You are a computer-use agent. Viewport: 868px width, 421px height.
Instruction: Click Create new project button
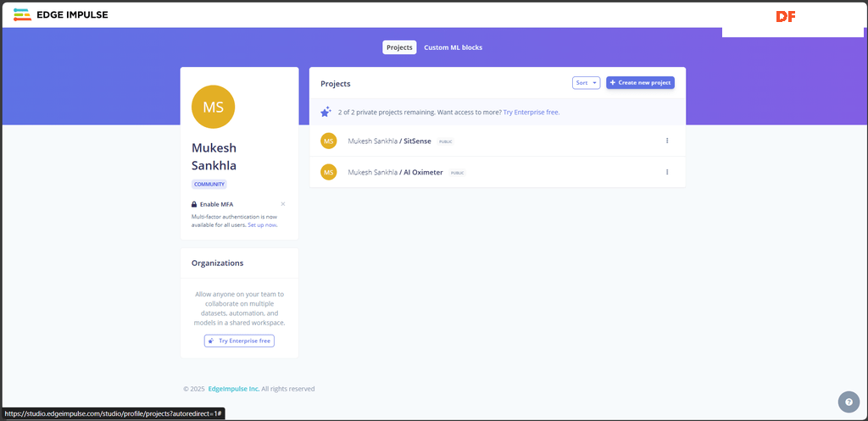click(x=641, y=83)
